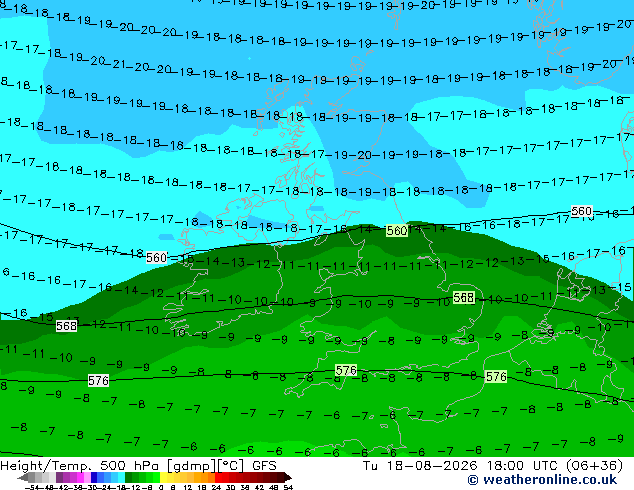
Task: Click the dark green swatch in the legend
Action: point(129,478)
